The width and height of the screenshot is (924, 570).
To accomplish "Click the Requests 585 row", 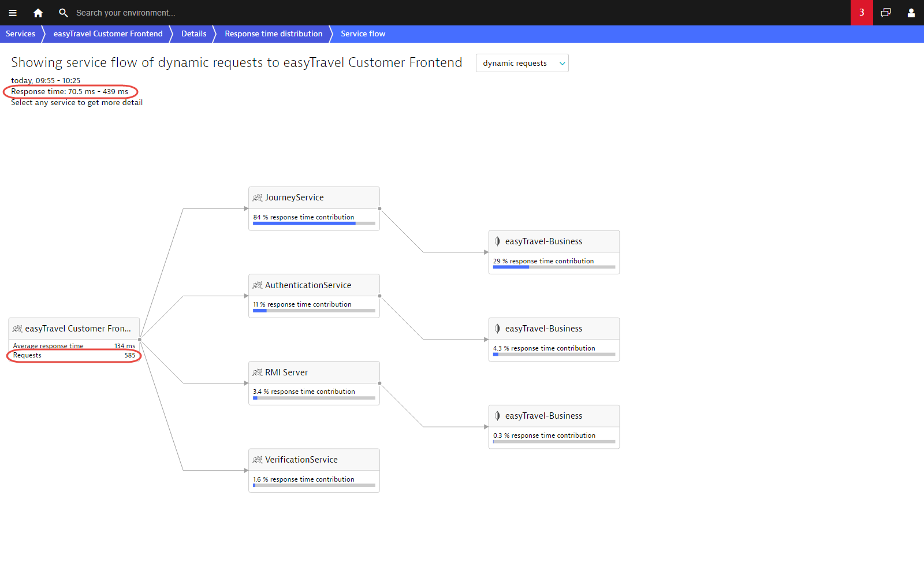I will 74,356.
